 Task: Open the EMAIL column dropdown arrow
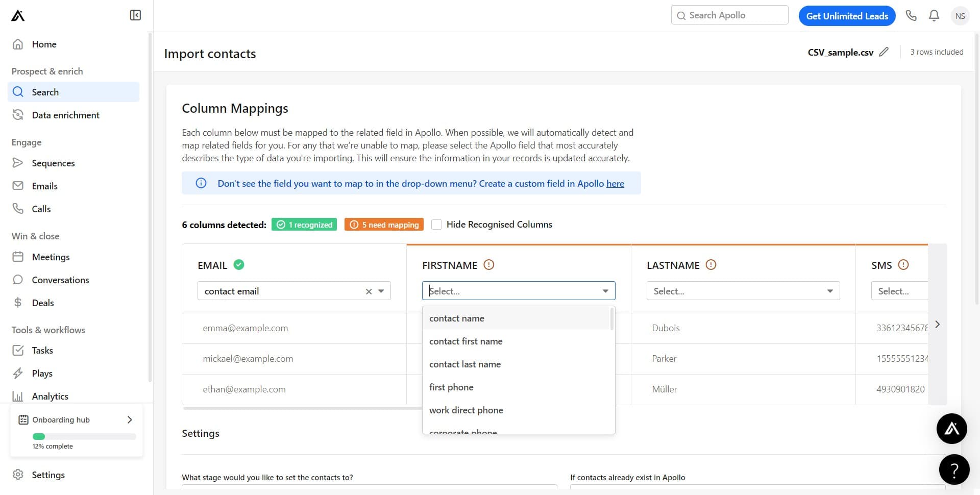[x=381, y=291]
